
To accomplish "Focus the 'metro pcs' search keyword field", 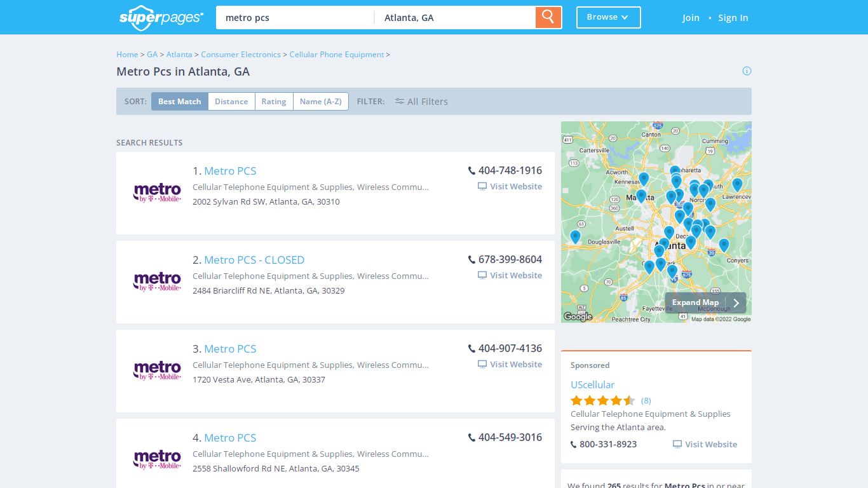I will [x=295, y=18].
